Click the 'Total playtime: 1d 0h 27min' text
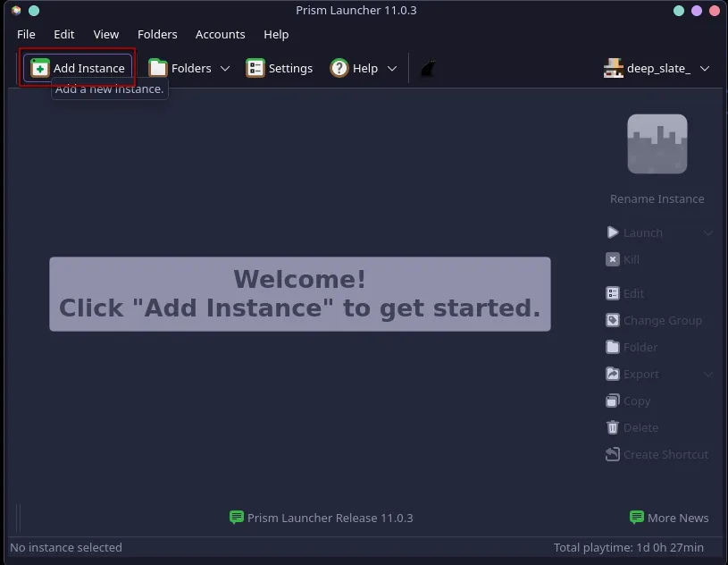The height and width of the screenshot is (565, 728). pos(629,548)
